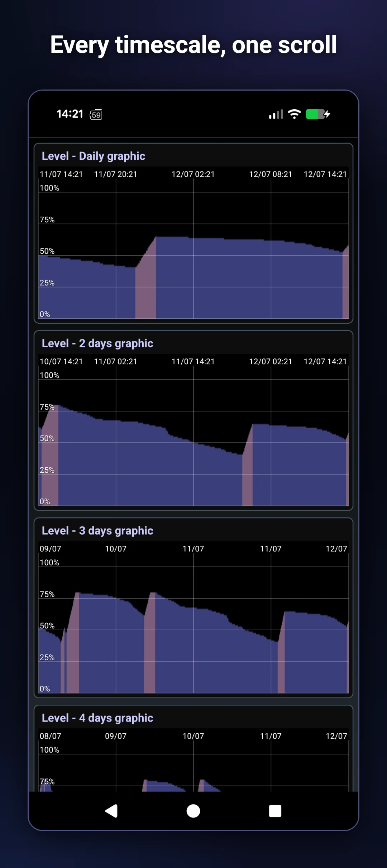The width and height of the screenshot is (387, 868).
Task: Tap the 10/07 label in 3 days chart
Action: click(x=116, y=549)
